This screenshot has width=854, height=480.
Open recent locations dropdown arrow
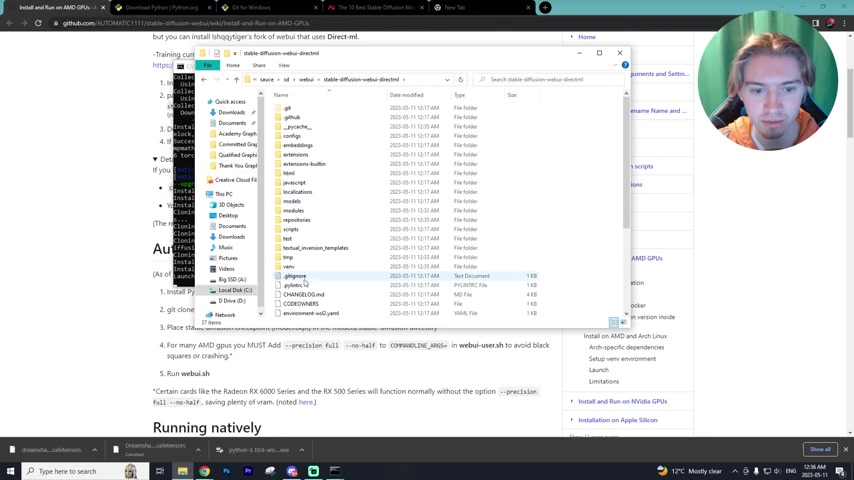pos(227,80)
